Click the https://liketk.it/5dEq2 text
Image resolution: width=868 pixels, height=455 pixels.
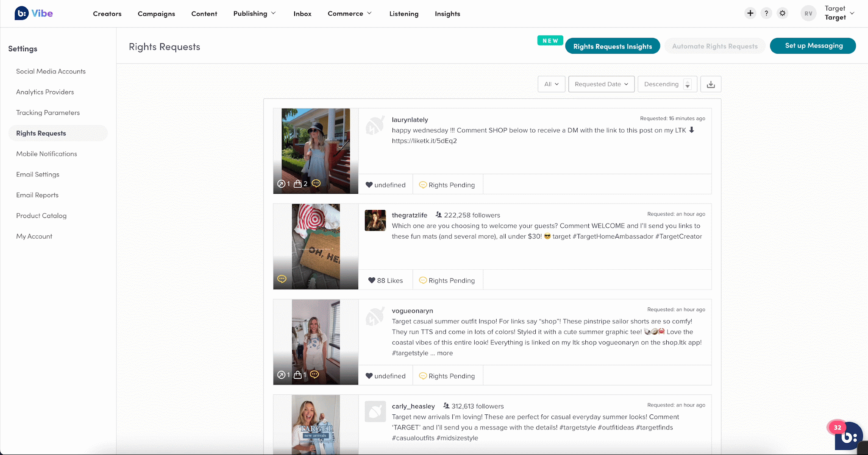pos(424,141)
